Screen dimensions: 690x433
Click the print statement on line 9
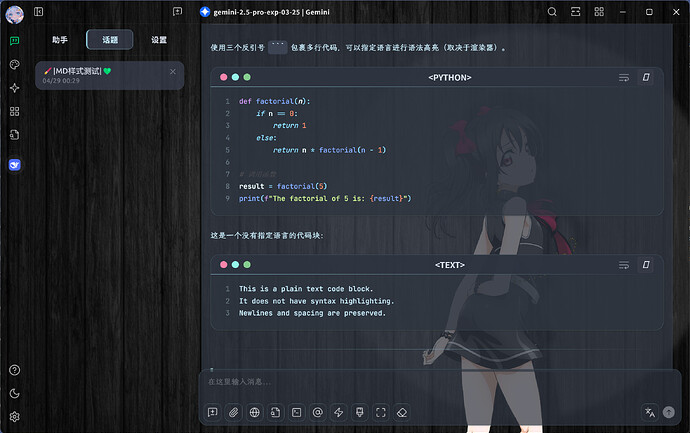point(325,199)
